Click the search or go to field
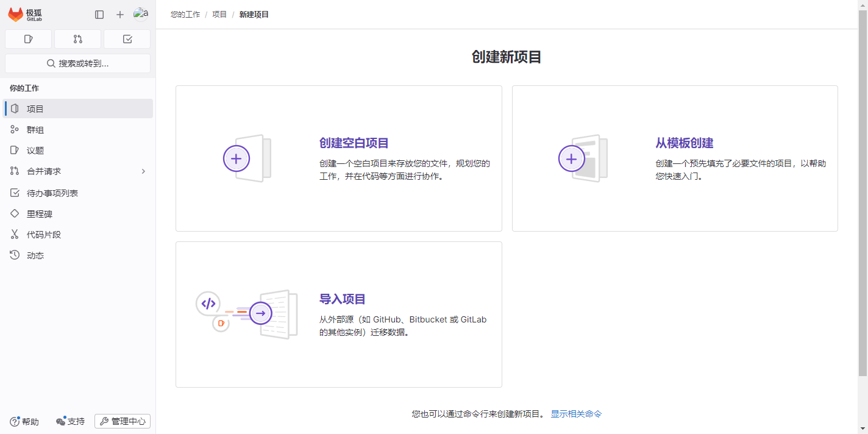868x434 pixels. (77, 63)
